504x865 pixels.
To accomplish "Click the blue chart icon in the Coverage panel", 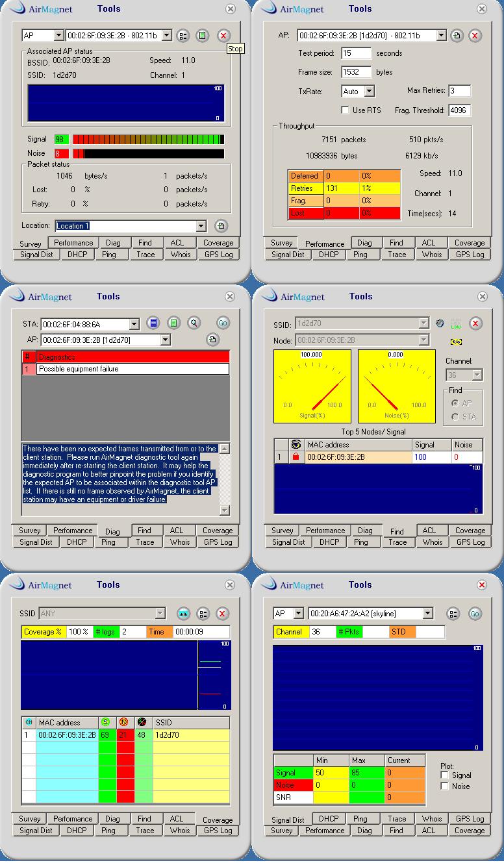I will click(184, 613).
